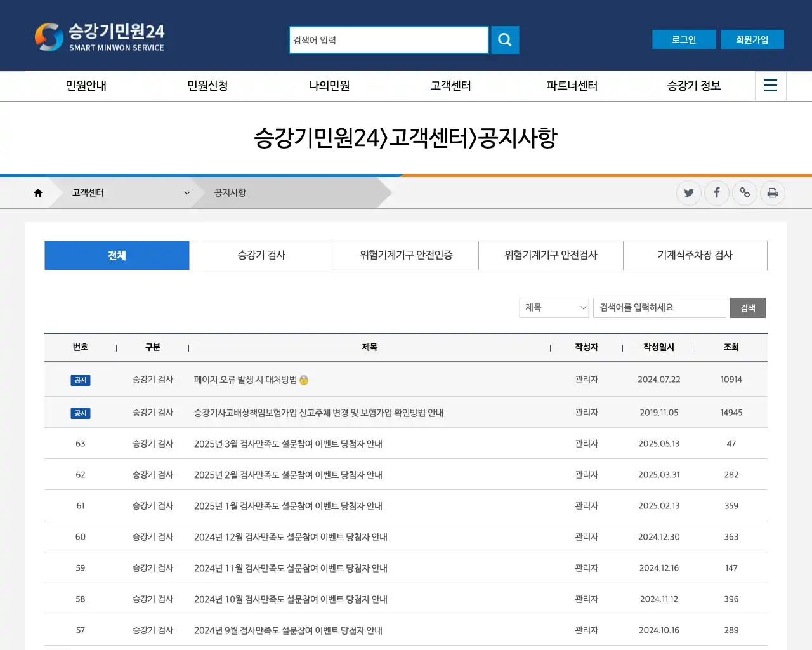
Task: Copy page link icon
Action: 745,193
